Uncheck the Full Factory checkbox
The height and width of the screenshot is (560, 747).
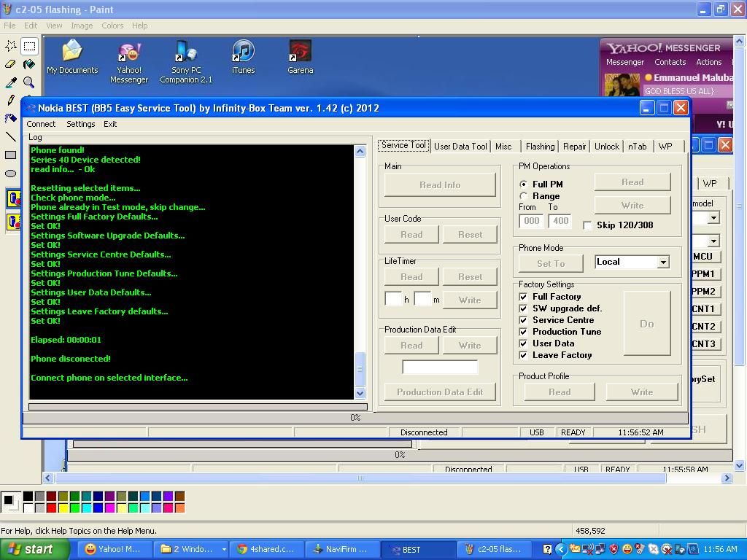[x=523, y=297]
